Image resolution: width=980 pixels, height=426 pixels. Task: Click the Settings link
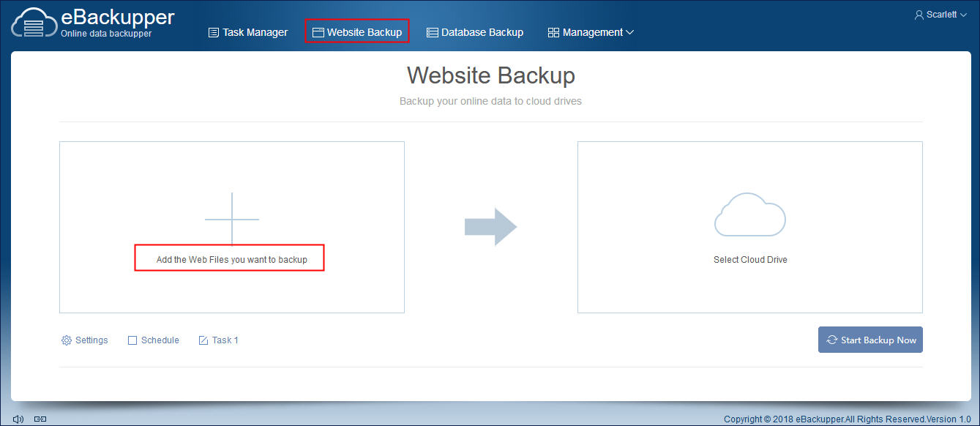pyautogui.click(x=91, y=340)
